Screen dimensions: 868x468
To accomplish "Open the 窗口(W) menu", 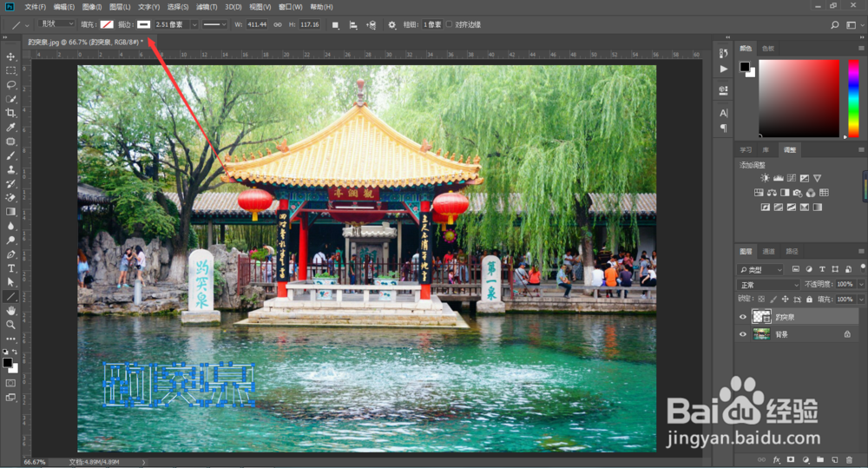I will (x=291, y=7).
